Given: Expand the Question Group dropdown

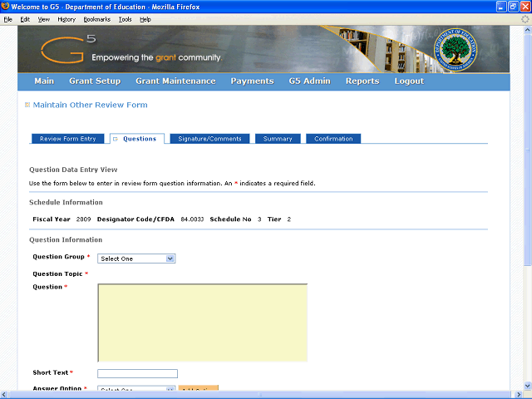Looking at the screenshot, I should (x=136, y=259).
